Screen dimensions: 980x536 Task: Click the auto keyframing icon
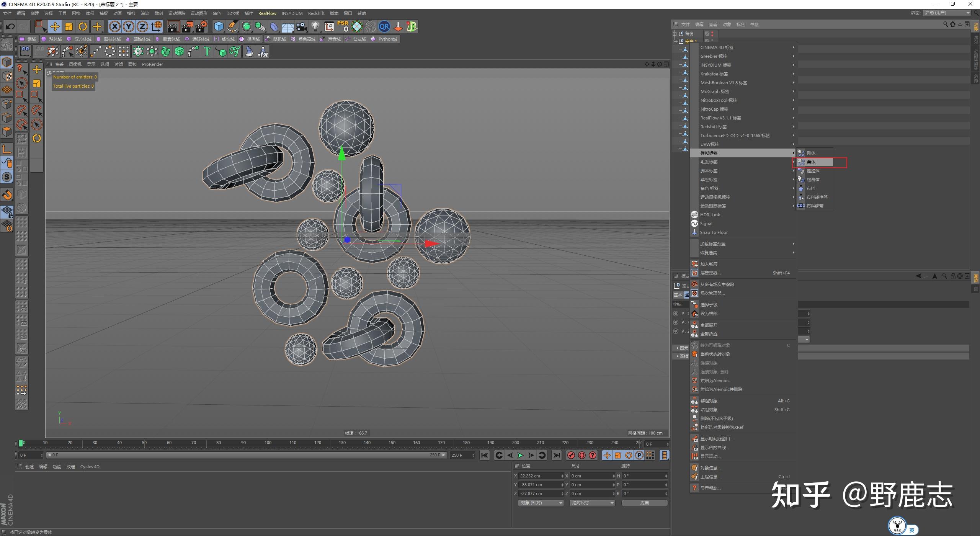pyautogui.click(x=582, y=455)
